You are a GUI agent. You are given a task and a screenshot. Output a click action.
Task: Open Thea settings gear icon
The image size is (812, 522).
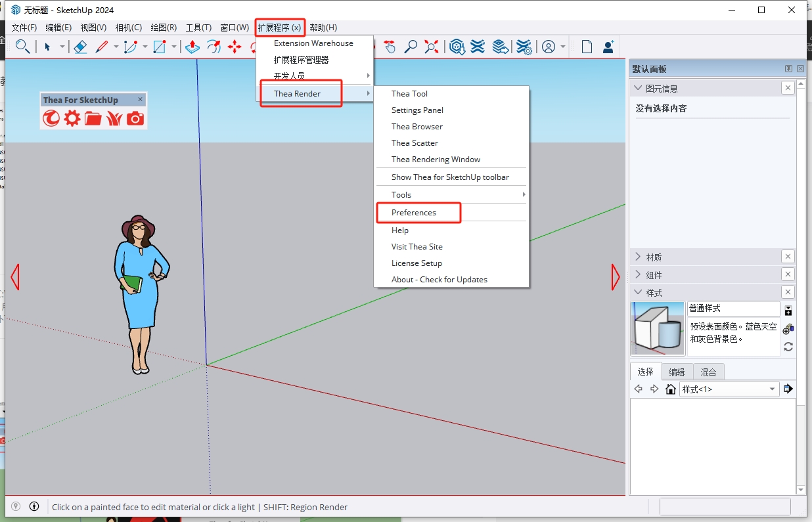(x=72, y=118)
